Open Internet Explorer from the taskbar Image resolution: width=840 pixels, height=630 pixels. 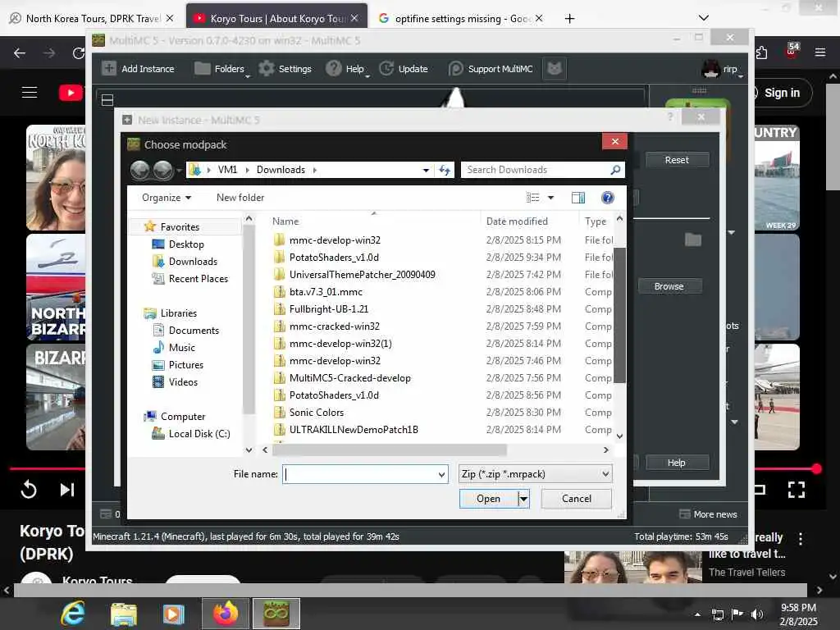(x=73, y=614)
